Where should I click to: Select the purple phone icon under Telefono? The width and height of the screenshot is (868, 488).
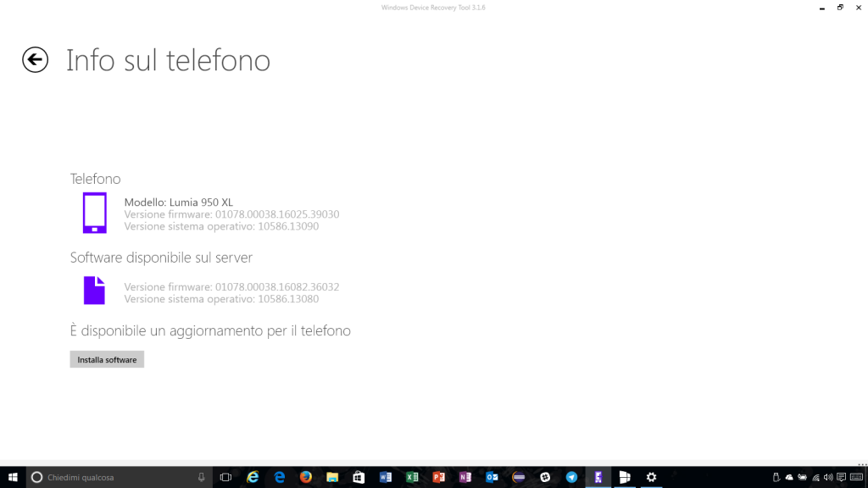95,213
